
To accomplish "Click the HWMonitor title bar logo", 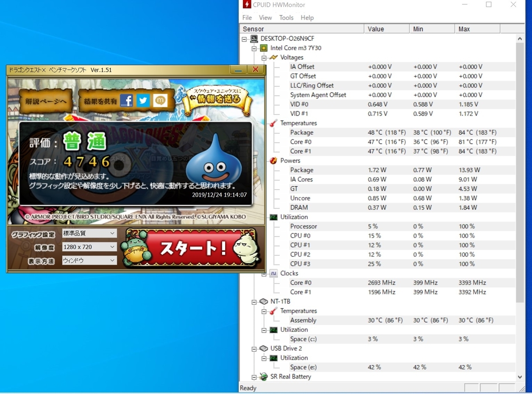I will (x=246, y=5).
